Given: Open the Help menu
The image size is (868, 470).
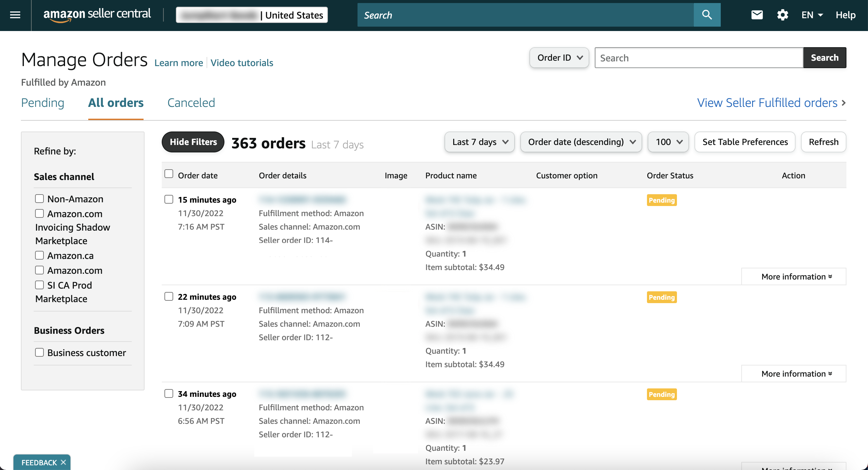Looking at the screenshot, I should click(845, 15).
